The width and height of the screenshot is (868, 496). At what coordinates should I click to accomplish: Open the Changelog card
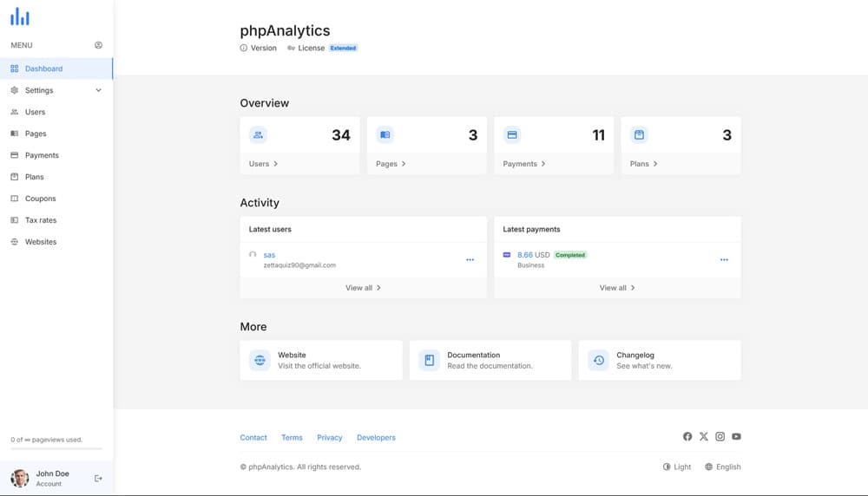pos(660,361)
